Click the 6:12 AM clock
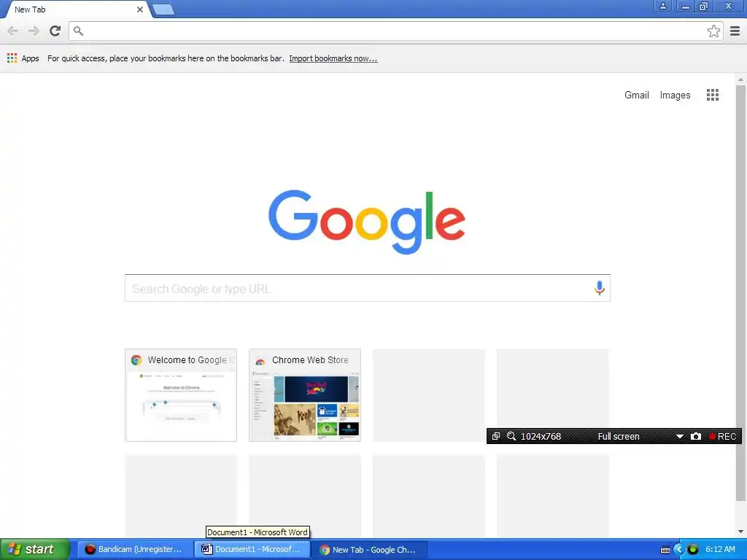Viewport: 747px width, 560px height. point(720,549)
